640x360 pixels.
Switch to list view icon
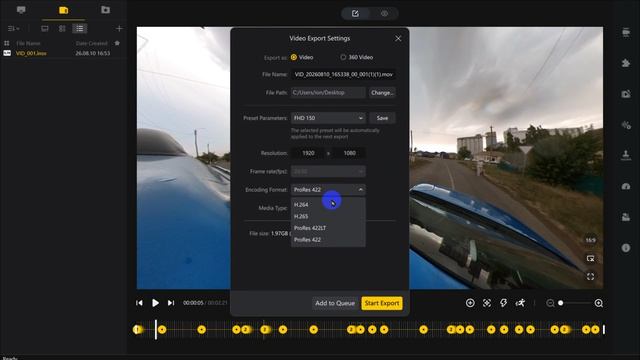pyautogui.click(x=80, y=29)
